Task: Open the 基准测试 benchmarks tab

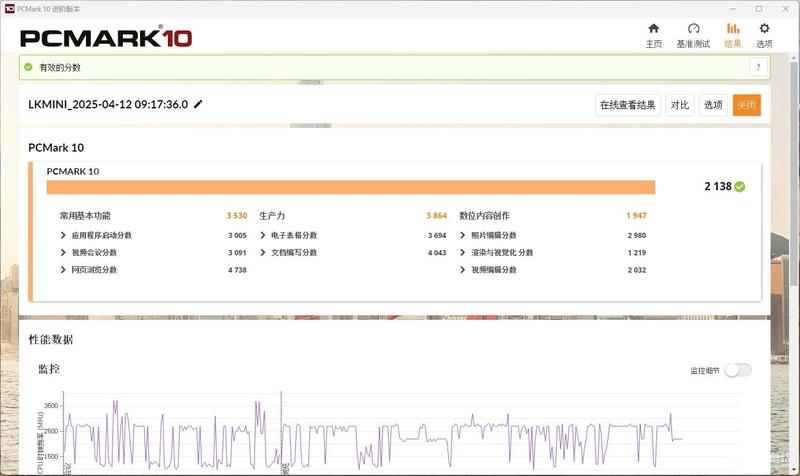Action: coord(693,36)
